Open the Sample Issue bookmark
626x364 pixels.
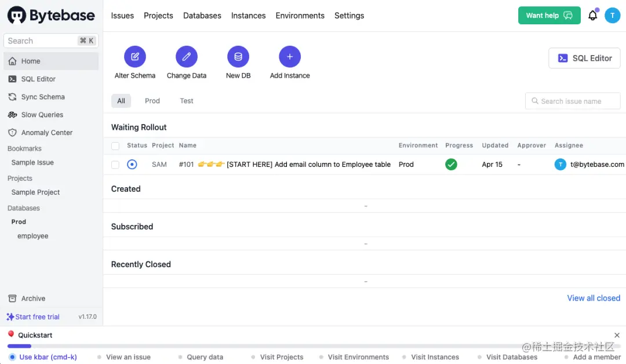tap(32, 162)
